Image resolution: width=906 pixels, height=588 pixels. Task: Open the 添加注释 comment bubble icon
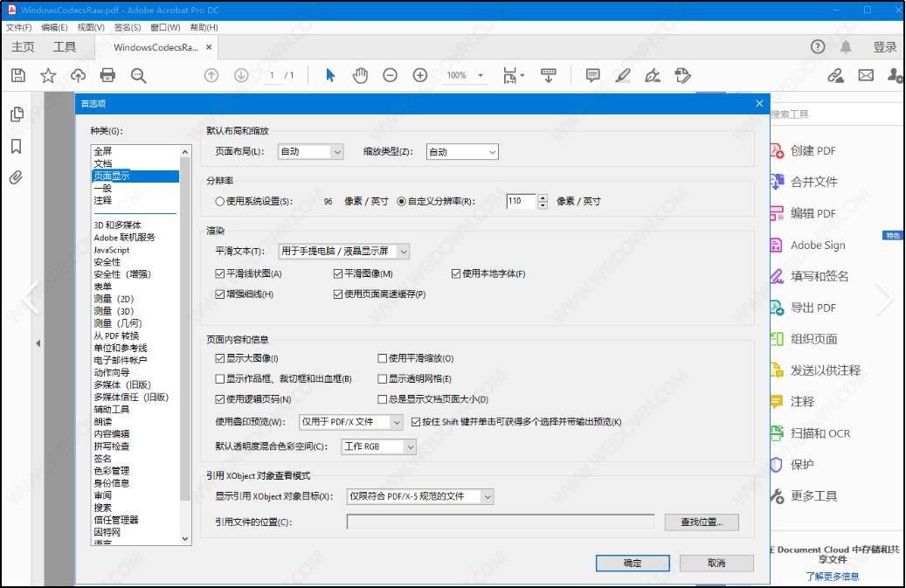coord(591,74)
